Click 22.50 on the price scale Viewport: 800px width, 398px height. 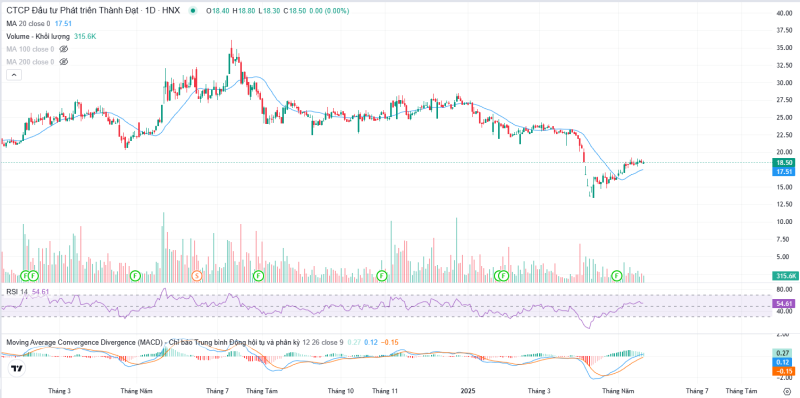pyautogui.click(x=784, y=135)
